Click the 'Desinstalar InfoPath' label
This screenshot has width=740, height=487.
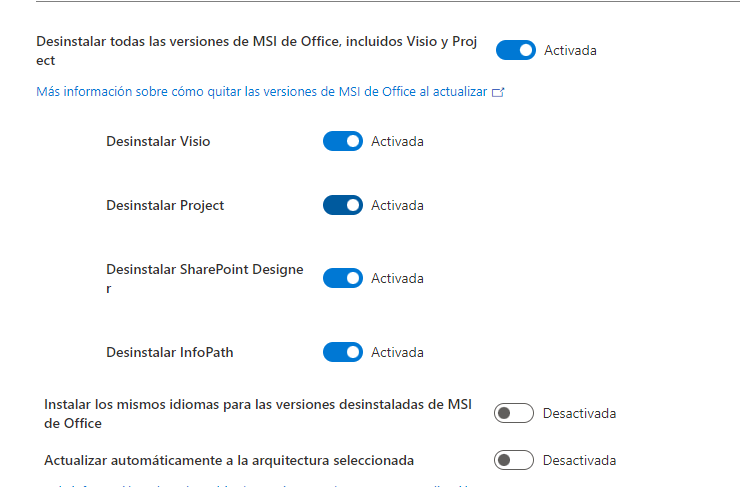click(x=170, y=353)
